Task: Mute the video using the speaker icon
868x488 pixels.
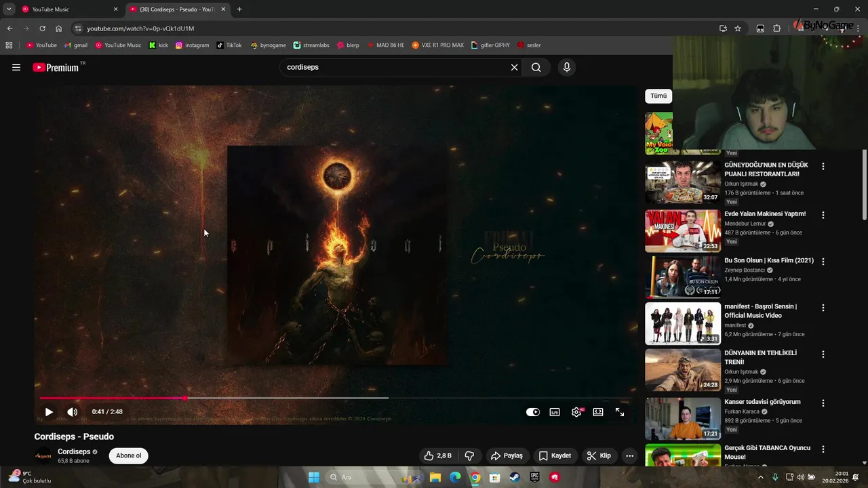Action: (72, 411)
